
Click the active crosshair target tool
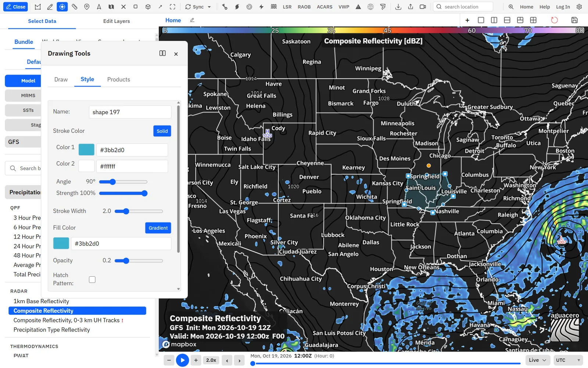click(x=62, y=7)
